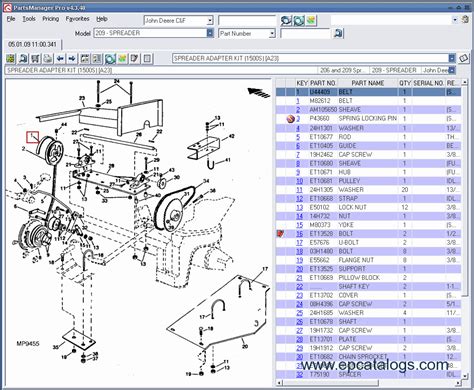Click the eraser icon beside section dropdown
The height and width of the screenshot is (390, 474).
click(464, 59)
